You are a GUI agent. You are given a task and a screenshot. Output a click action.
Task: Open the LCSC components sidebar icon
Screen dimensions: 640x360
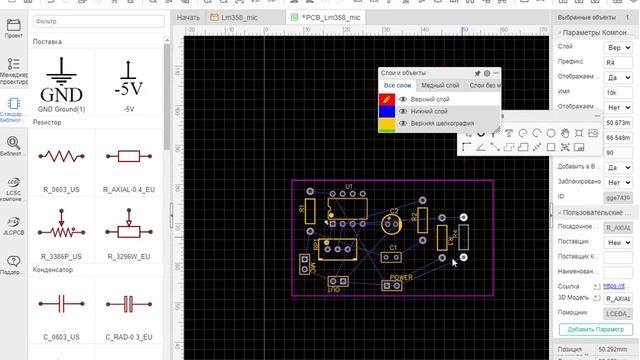click(x=13, y=189)
